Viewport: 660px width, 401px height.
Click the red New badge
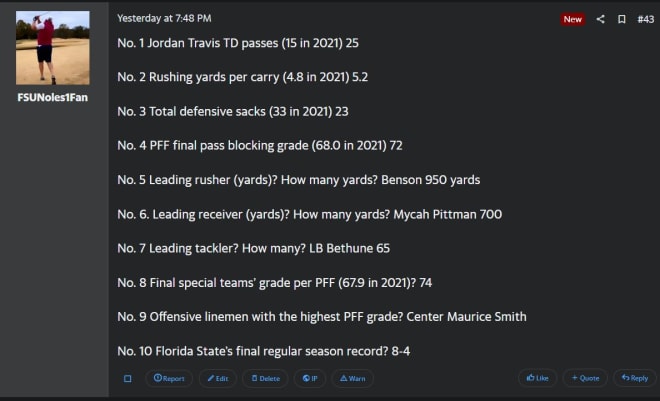click(x=572, y=19)
